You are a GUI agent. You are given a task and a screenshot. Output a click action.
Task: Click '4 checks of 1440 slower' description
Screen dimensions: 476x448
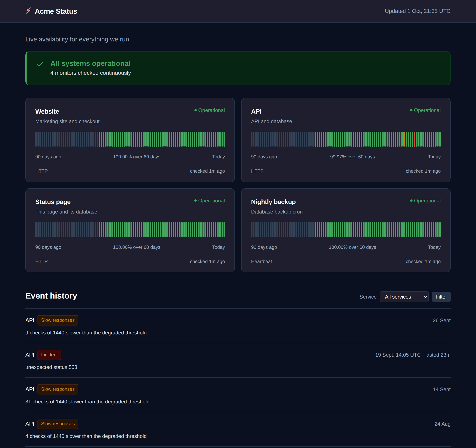[x=86, y=436]
